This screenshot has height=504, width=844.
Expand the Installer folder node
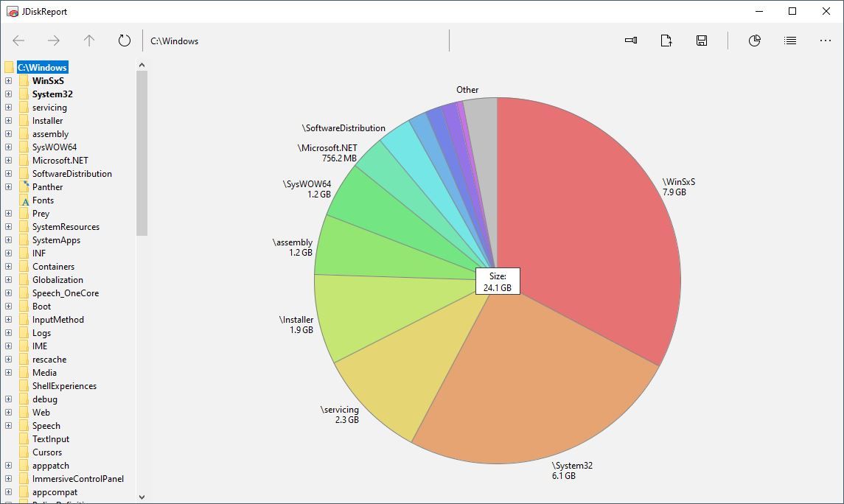[x=8, y=121]
